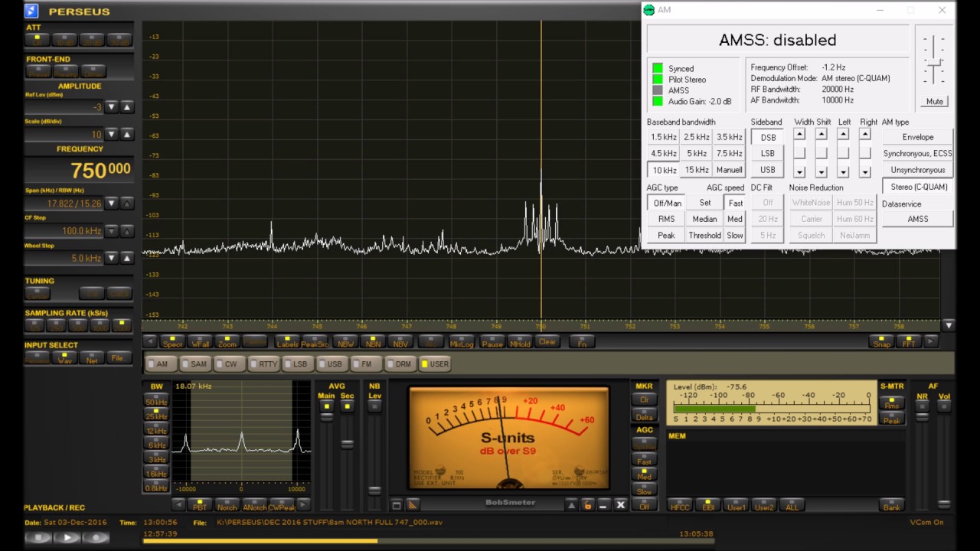Open the MkrLog marker log
The width and height of the screenshot is (980, 551).
pyautogui.click(x=461, y=342)
